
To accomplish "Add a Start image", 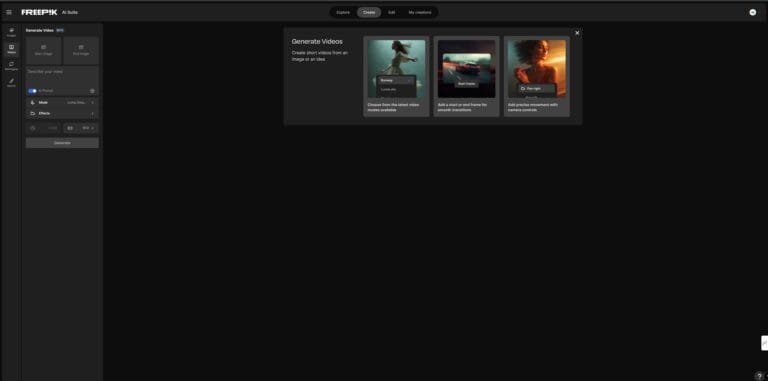I will [x=44, y=50].
